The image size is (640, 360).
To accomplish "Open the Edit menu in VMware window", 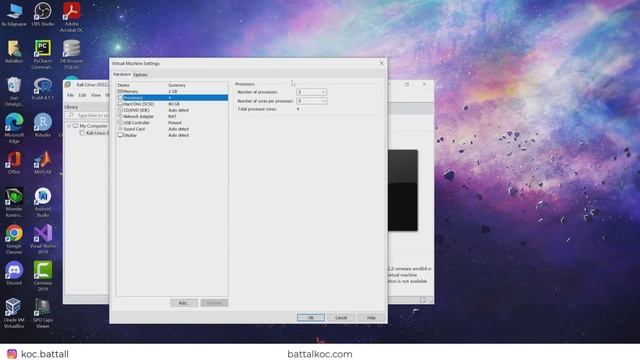I will coord(82,95).
